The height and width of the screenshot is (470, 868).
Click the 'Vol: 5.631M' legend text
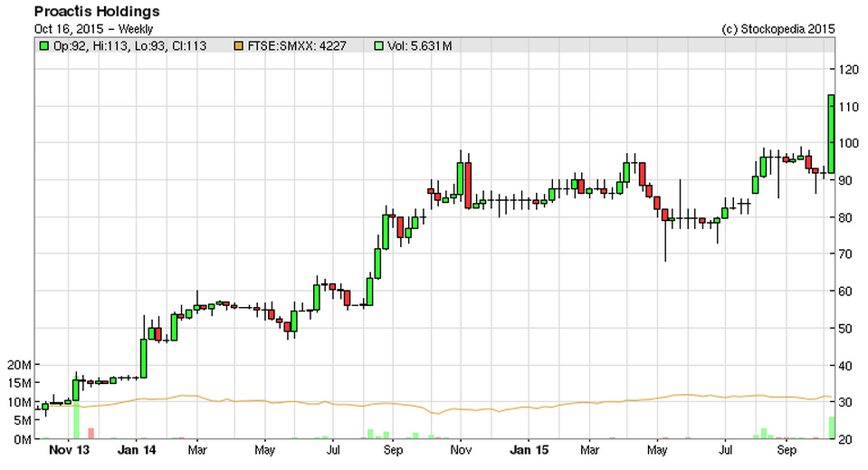(x=420, y=46)
